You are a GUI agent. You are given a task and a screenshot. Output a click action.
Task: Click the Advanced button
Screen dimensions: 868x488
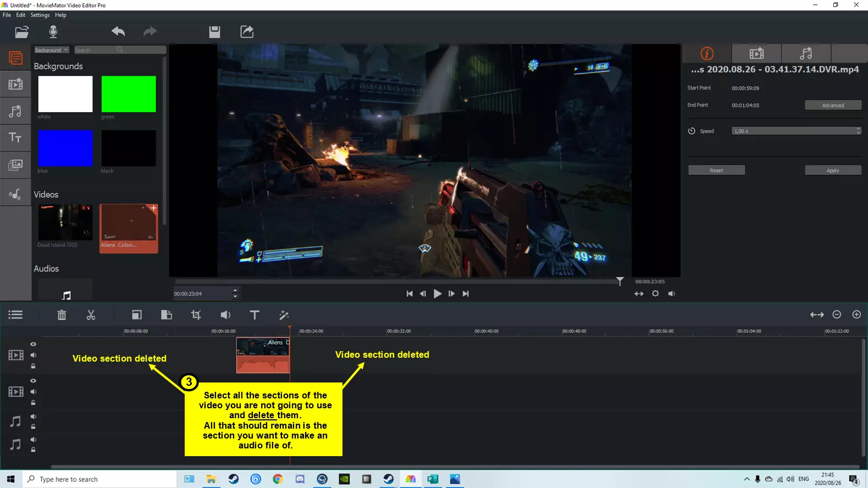(x=833, y=105)
